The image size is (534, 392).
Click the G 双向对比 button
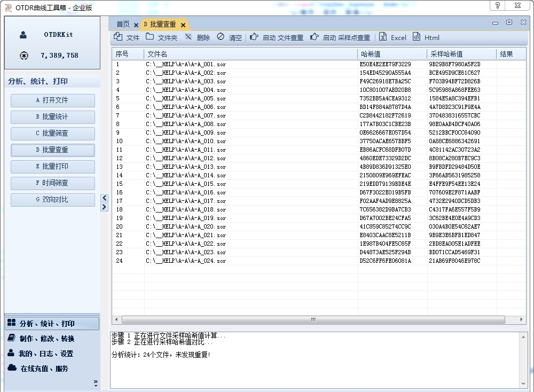point(52,200)
